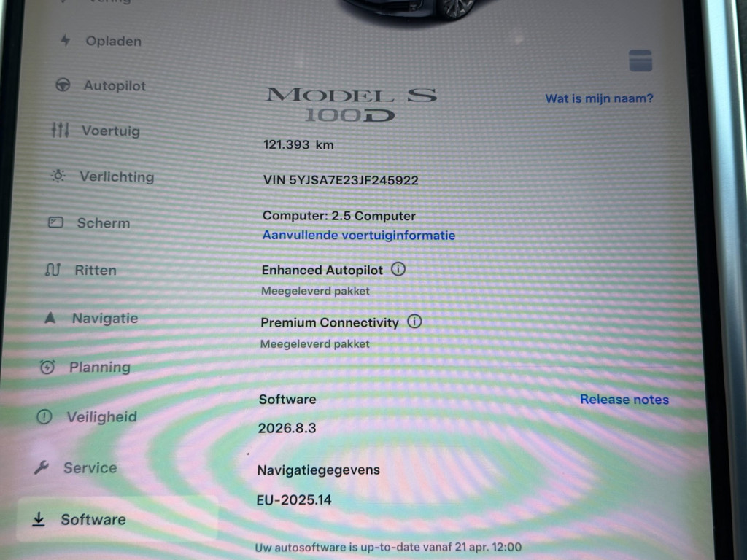Click the lightning bolt Opladen icon

click(x=66, y=41)
